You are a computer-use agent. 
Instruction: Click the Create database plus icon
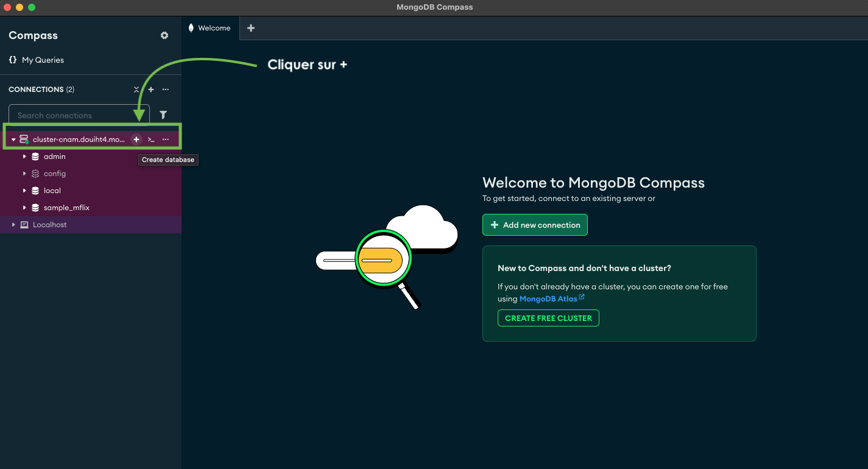point(136,139)
